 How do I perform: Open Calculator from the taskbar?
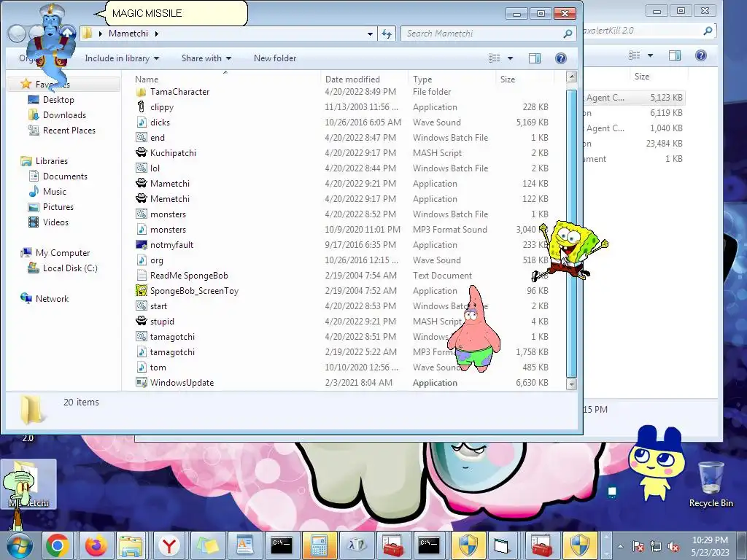tap(319, 545)
